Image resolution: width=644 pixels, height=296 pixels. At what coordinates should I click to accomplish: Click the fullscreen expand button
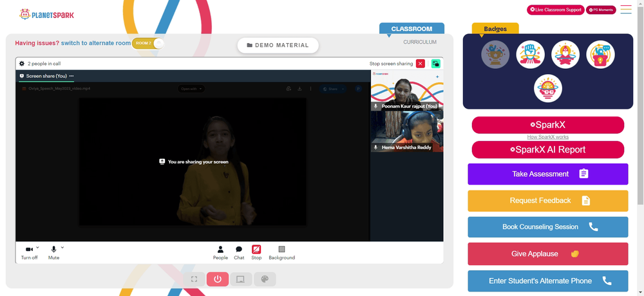click(194, 279)
